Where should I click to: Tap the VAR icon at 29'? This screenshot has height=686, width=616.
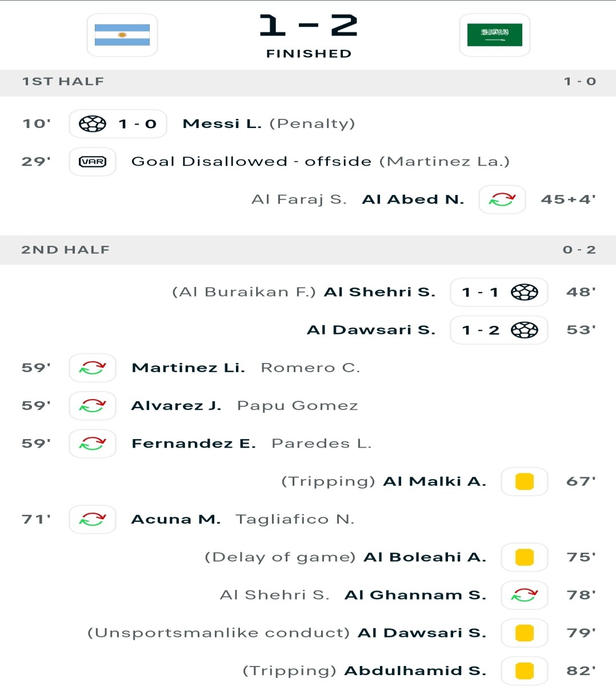point(93,162)
